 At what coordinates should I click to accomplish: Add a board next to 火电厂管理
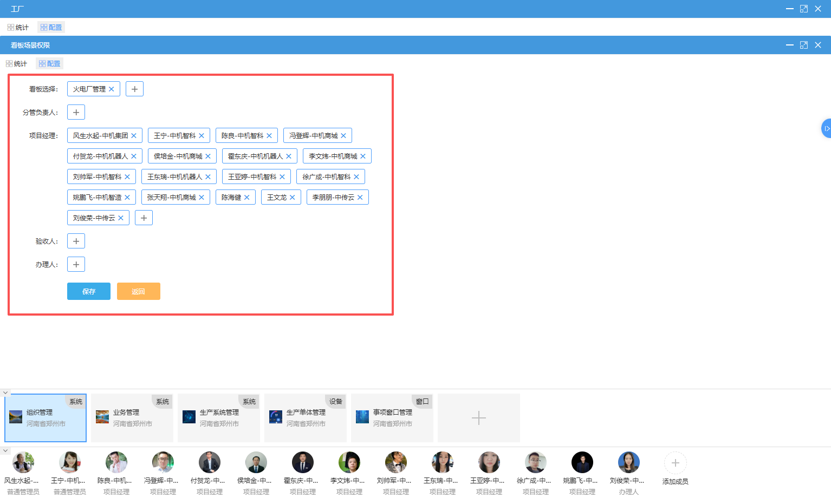(134, 89)
